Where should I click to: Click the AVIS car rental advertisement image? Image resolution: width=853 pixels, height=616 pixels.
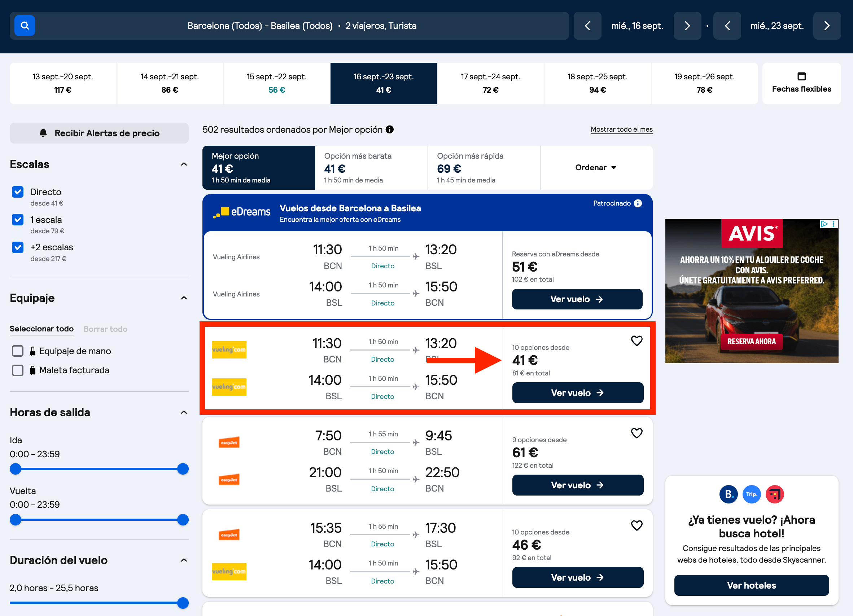752,291
